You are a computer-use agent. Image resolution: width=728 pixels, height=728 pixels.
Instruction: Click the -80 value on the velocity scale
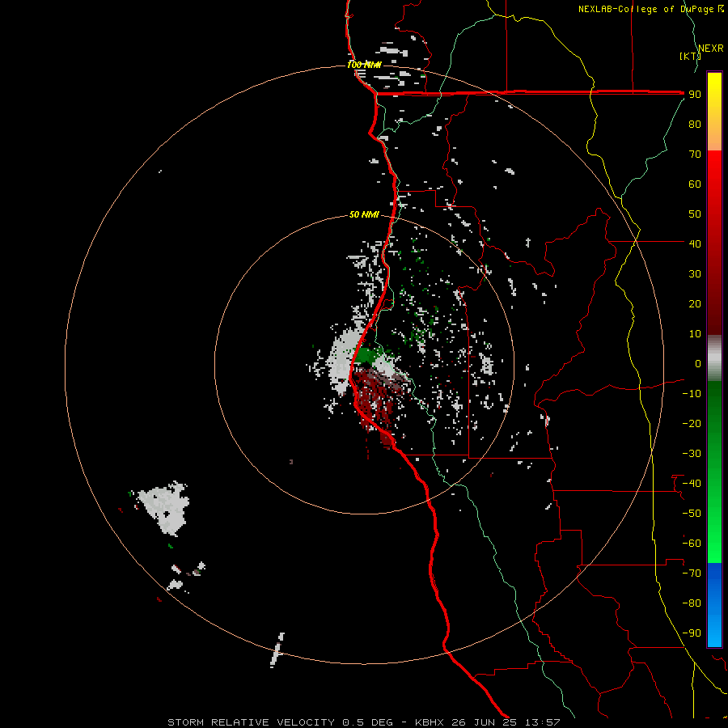(692, 603)
